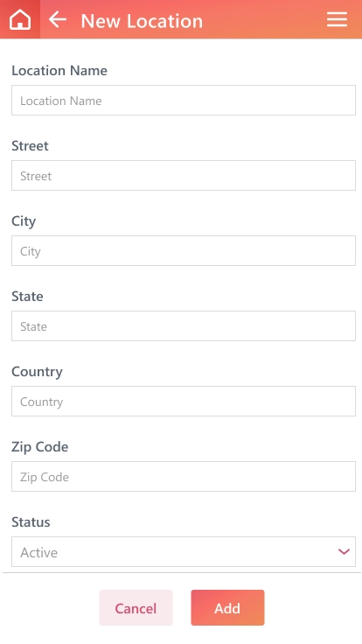
Task: Click the Country text field
Action: (184, 401)
